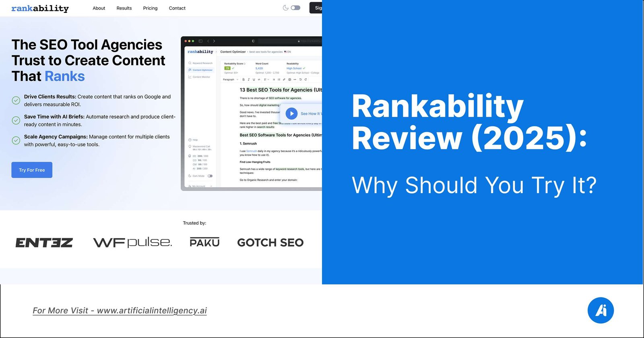Click the 5,420 word count value

pos(259,68)
